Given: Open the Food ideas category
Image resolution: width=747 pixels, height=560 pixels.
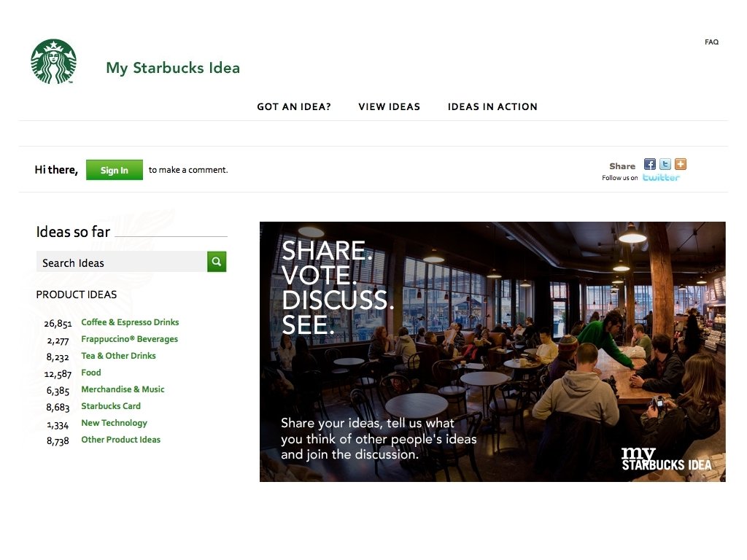Looking at the screenshot, I should [x=91, y=373].
